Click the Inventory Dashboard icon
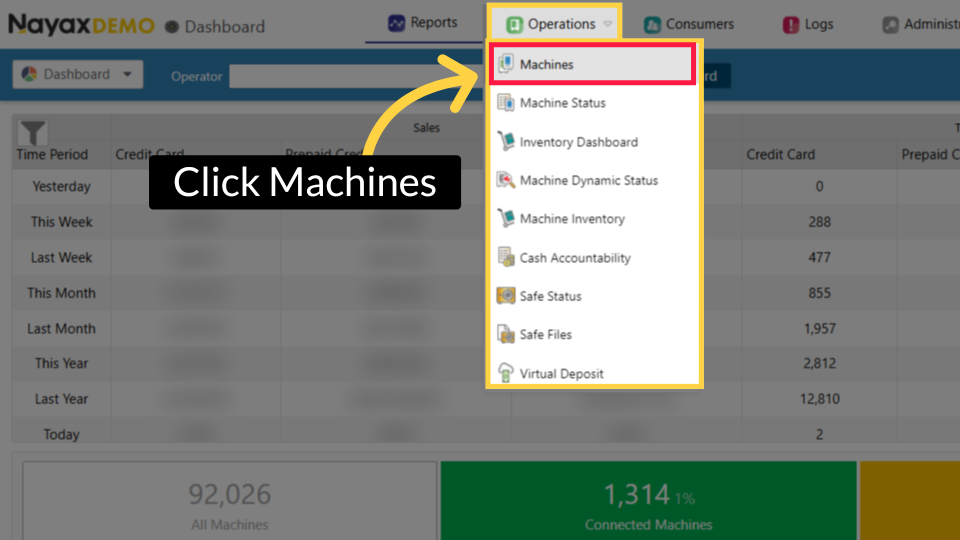Image resolution: width=960 pixels, height=540 pixels. (x=506, y=142)
